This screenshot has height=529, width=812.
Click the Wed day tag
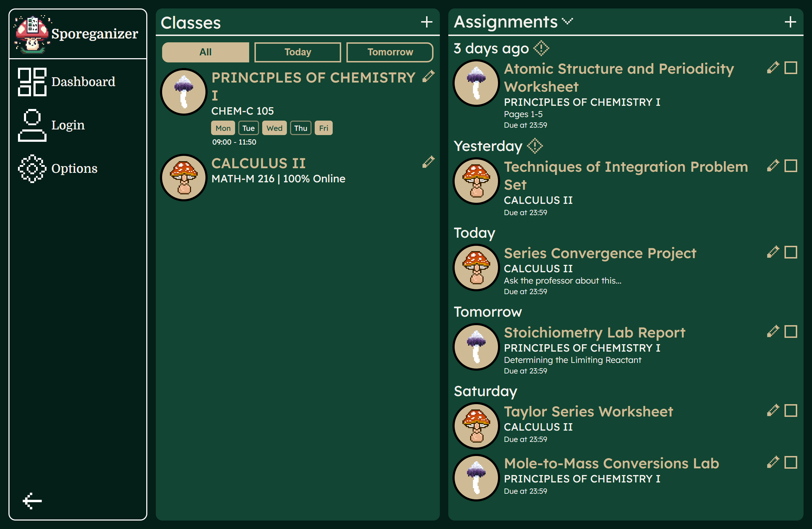click(274, 128)
